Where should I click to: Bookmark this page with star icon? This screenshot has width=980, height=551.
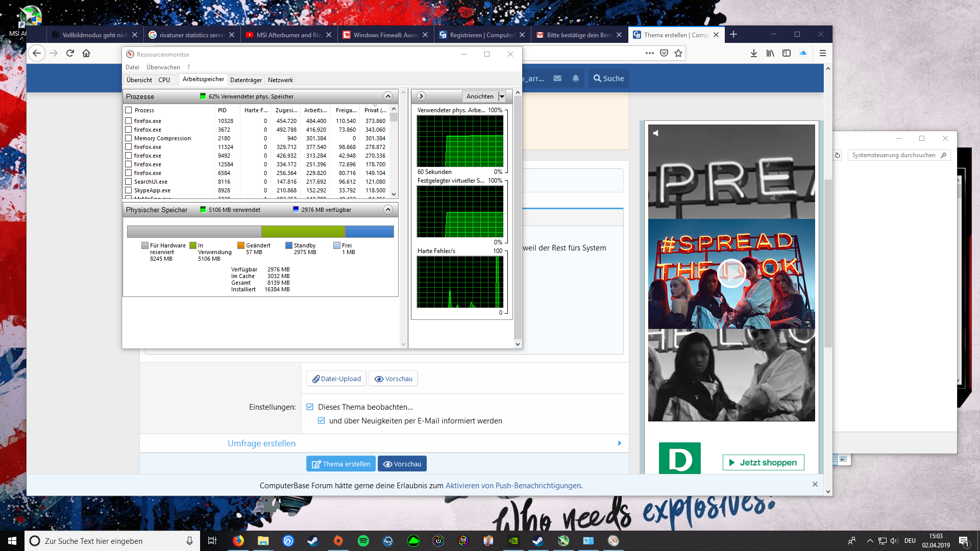[678, 53]
